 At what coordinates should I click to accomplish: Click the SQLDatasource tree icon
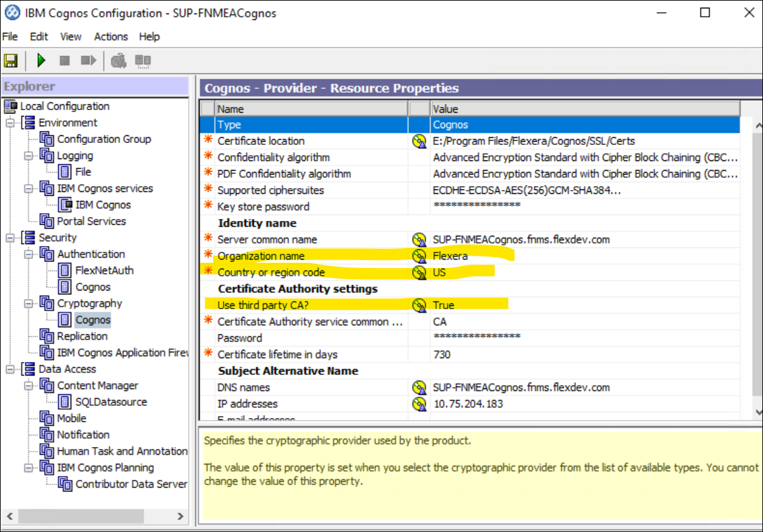(x=65, y=402)
